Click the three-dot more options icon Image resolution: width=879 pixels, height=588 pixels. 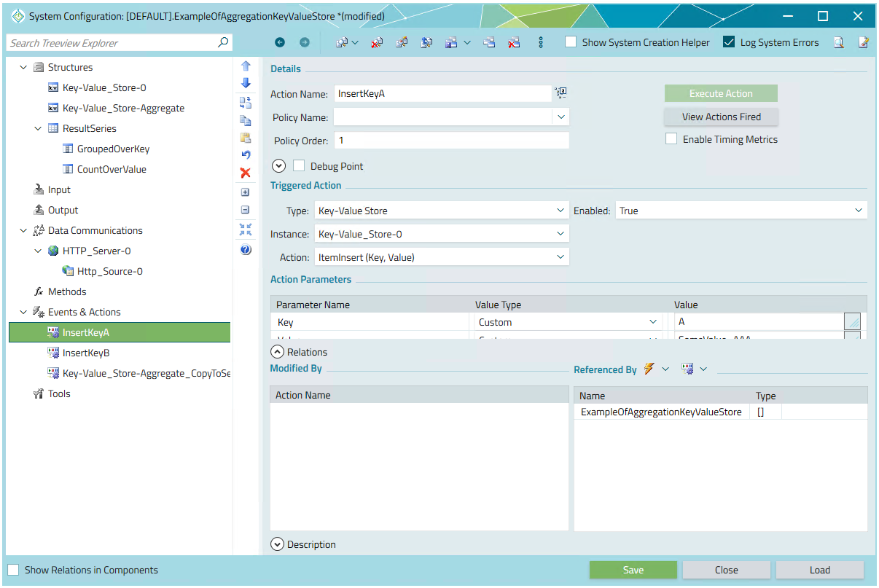coord(541,43)
